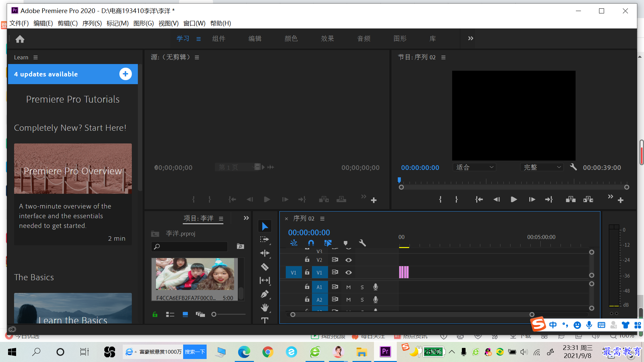Click project search input field
The height and width of the screenshot is (362, 644).
(x=190, y=246)
